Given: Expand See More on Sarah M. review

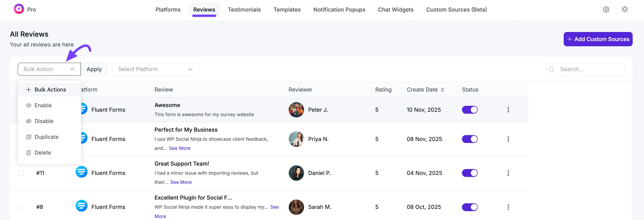Looking at the screenshot, I should point(274,207).
